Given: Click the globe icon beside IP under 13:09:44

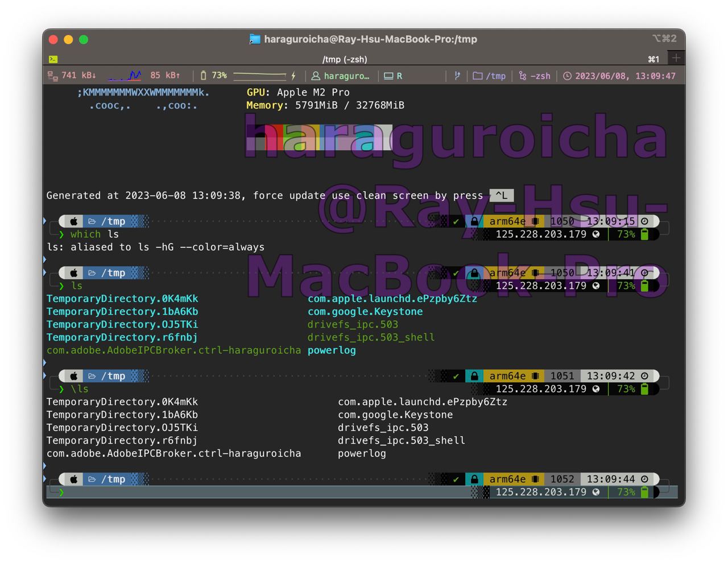Looking at the screenshot, I should [595, 492].
